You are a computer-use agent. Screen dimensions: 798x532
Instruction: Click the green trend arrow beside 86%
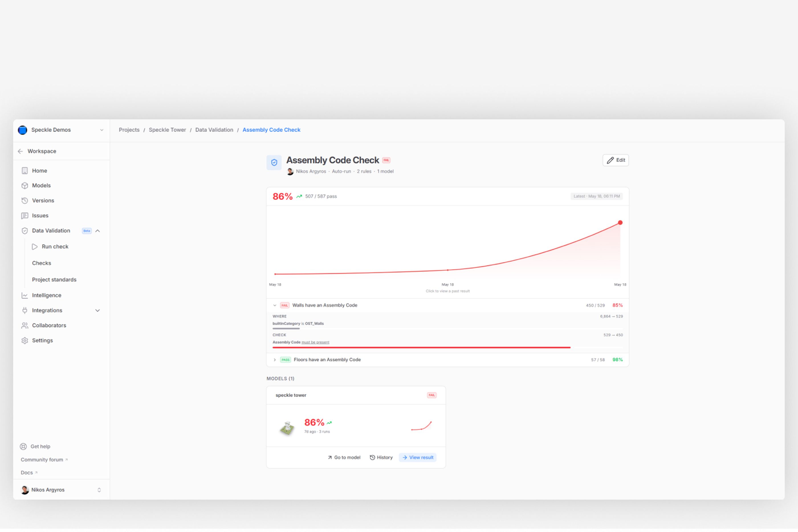coord(299,196)
